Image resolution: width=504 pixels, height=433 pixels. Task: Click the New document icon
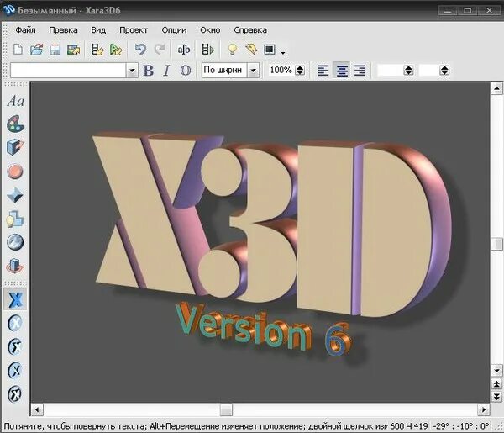[x=18, y=50]
